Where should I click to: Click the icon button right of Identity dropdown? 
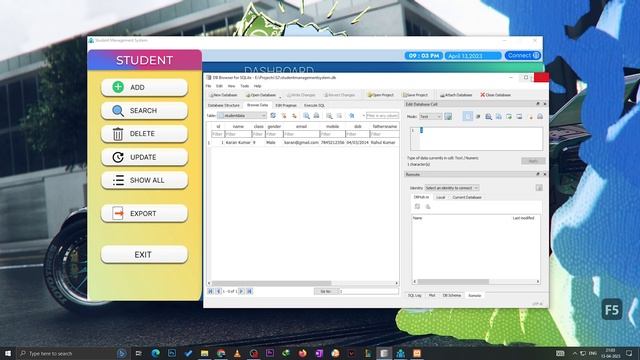pyautogui.click(x=539, y=188)
